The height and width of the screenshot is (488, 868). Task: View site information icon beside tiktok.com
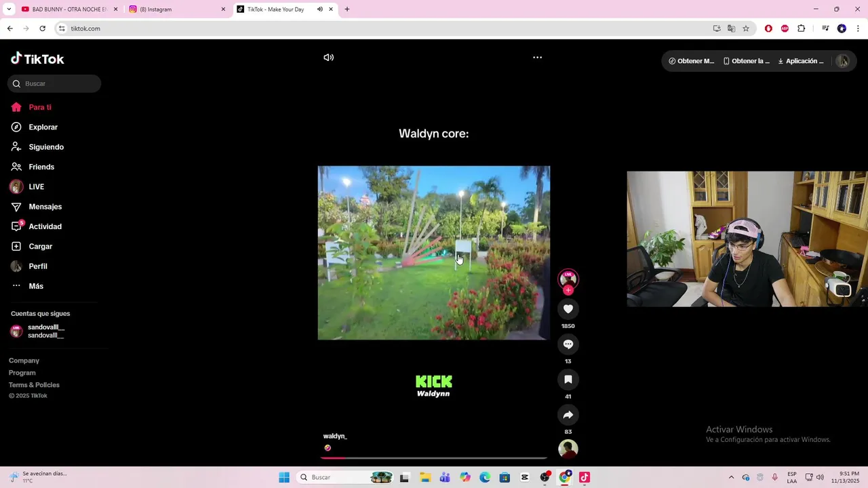click(x=62, y=28)
